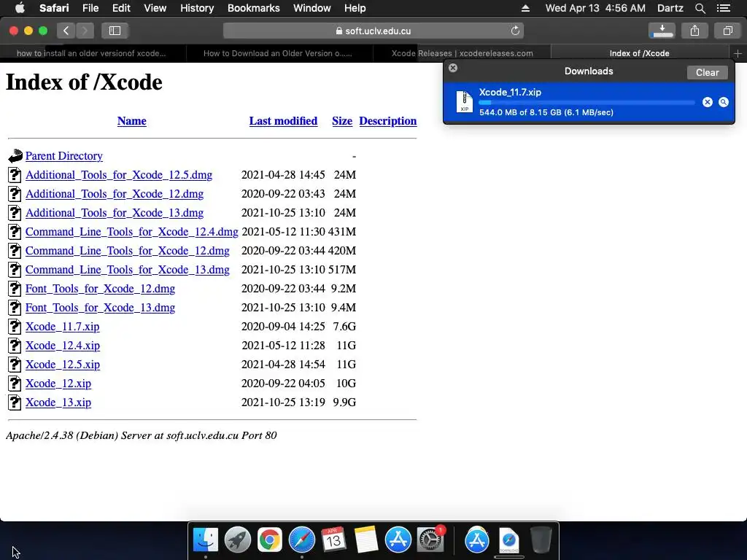Download Font_Tools_for_Xcode_13.dmg
Screen dimensions: 747x560
pyautogui.click(x=100, y=308)
